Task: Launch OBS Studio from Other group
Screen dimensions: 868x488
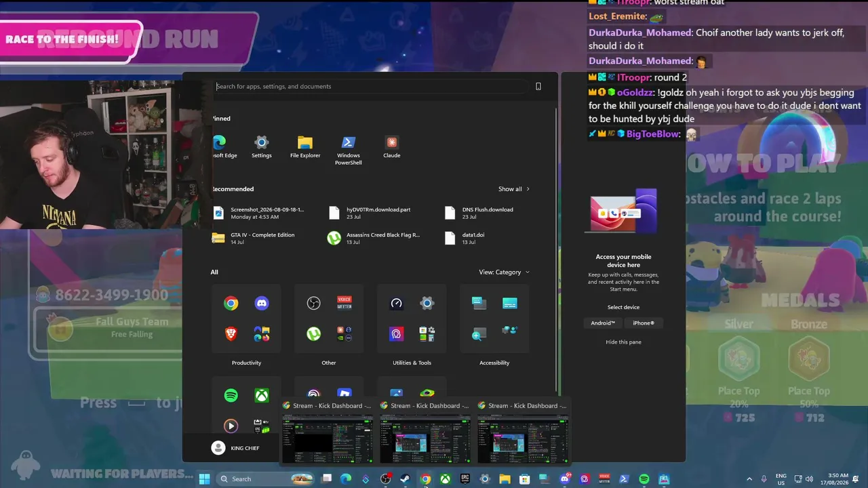Action: 313,304
